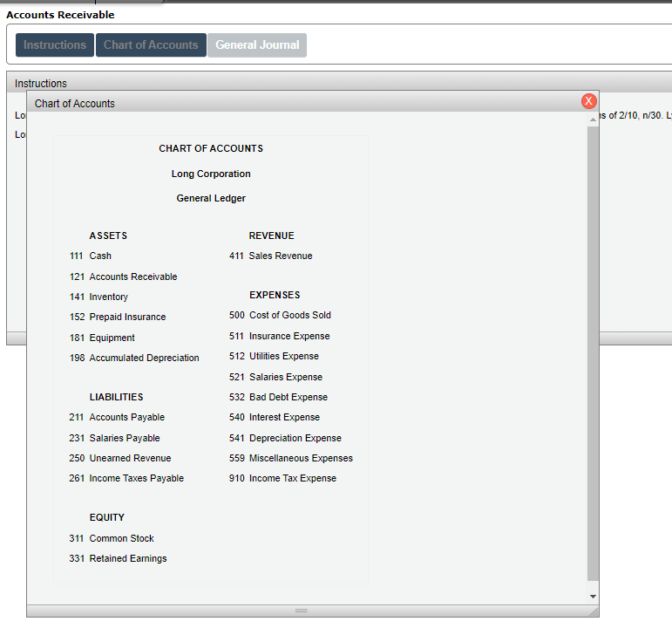Select account 540 Interest Expense
The width and height of the screenshot is (672, 635).
click(x=275, y=418)
